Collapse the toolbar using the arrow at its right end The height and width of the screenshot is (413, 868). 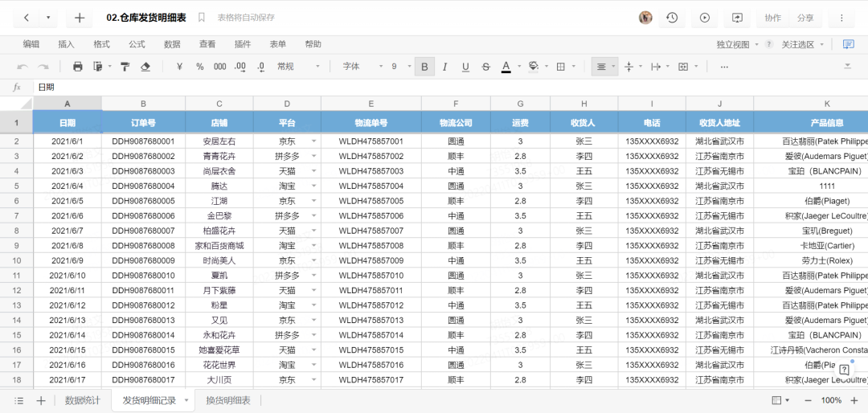click(x=847, y=66)
